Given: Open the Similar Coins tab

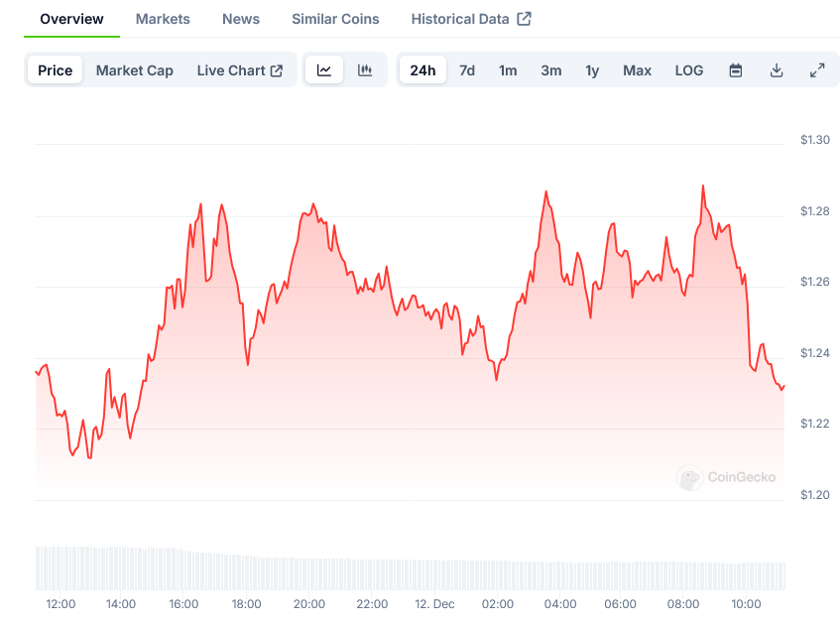Looking at the screenshot, I should [x=335, y=19].
